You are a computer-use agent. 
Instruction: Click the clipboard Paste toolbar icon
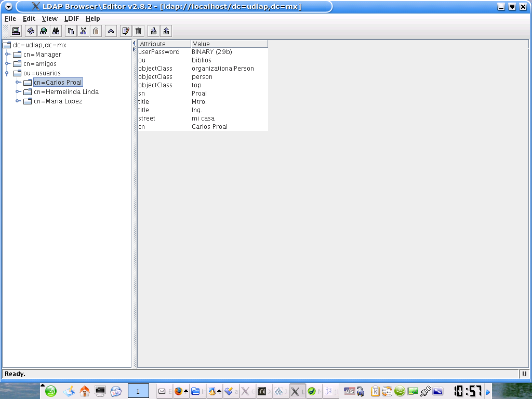point(96,31)
